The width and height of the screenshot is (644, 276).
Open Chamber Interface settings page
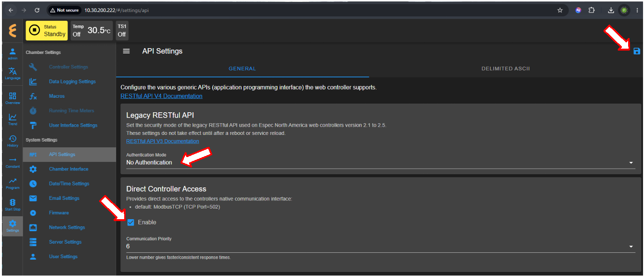pos(69,169)
